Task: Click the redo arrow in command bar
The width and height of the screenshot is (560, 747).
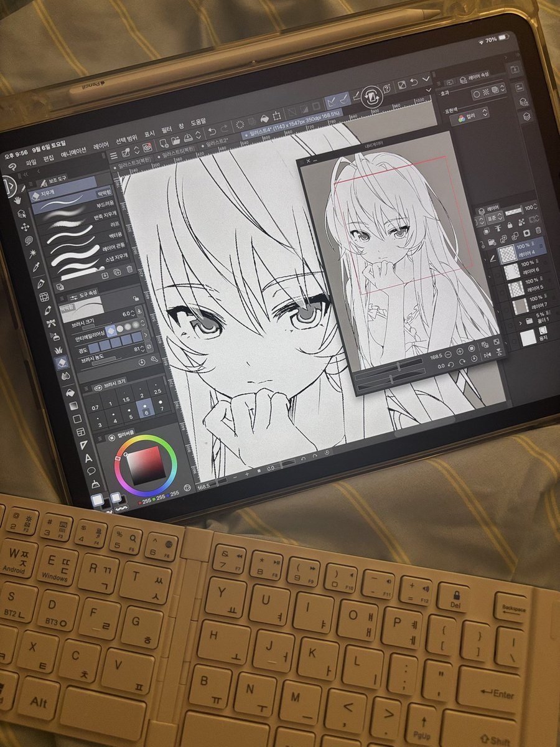Action: pyautogui.click(x=225, y=129)
